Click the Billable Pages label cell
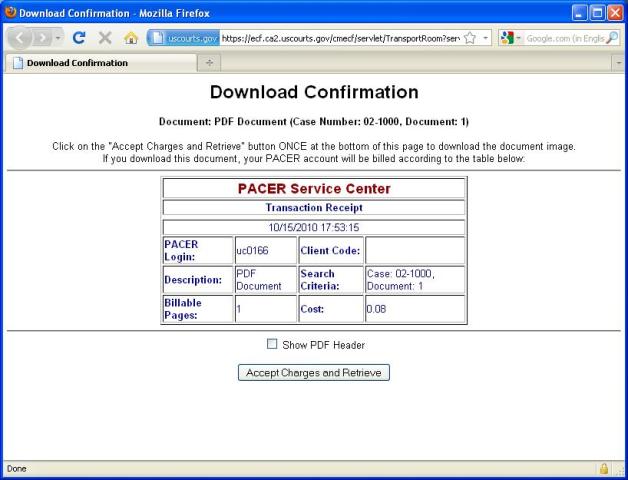Screen dimensions: 628x480 point(198,309)
